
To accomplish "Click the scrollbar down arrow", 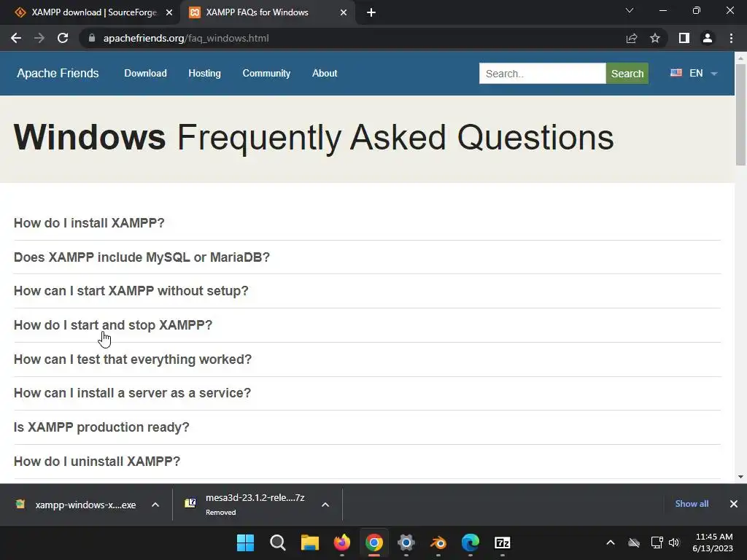I will [x=740, y=477].
